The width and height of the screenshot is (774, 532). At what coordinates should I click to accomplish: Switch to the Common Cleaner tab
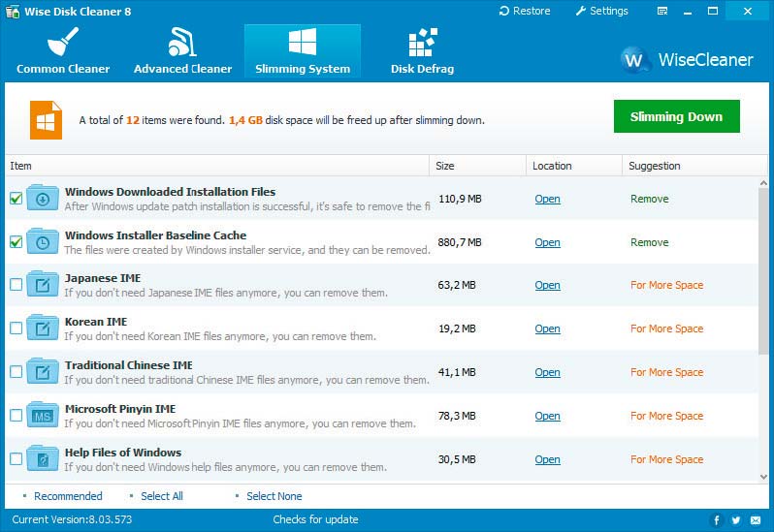63,50
